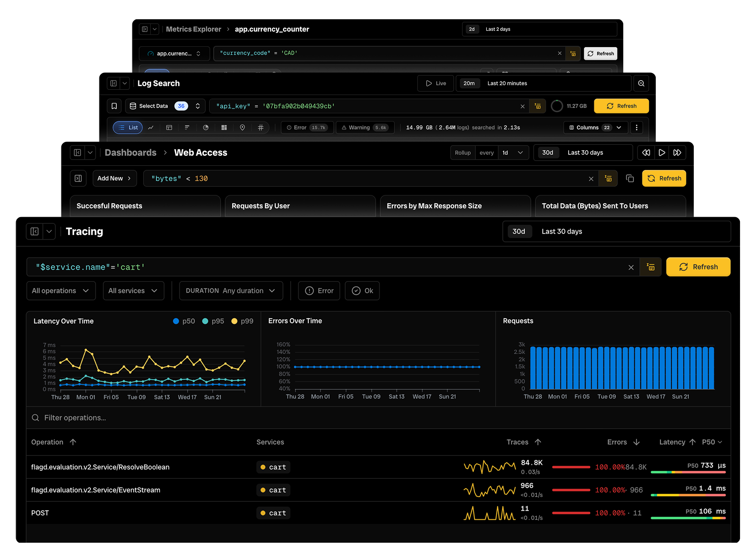Open Total Data (Bytes) Sent To Users panel
This screenshot has width=756, height=556.
(611, 206)
